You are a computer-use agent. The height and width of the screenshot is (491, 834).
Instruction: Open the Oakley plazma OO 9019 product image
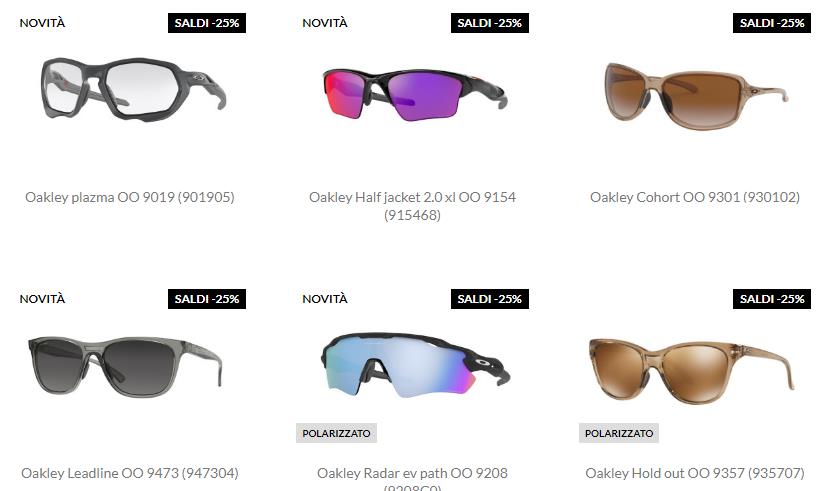(134, 89)
